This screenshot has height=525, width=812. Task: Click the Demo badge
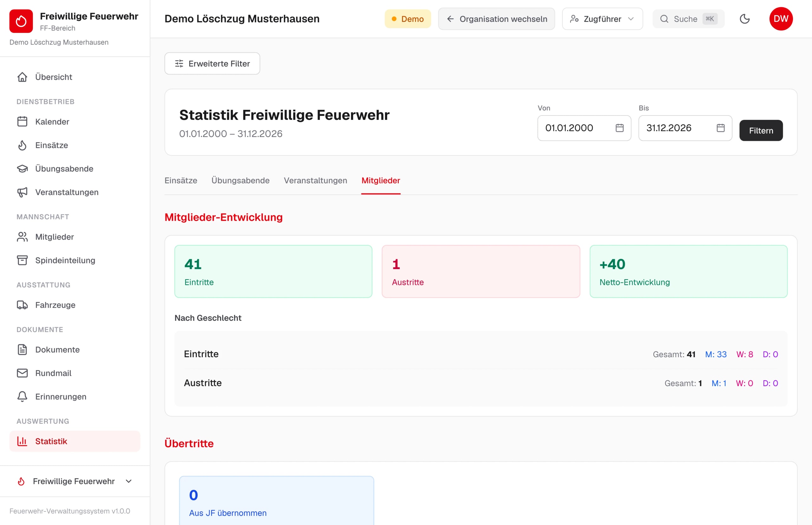pyautogui.click(x=408, y=19)
